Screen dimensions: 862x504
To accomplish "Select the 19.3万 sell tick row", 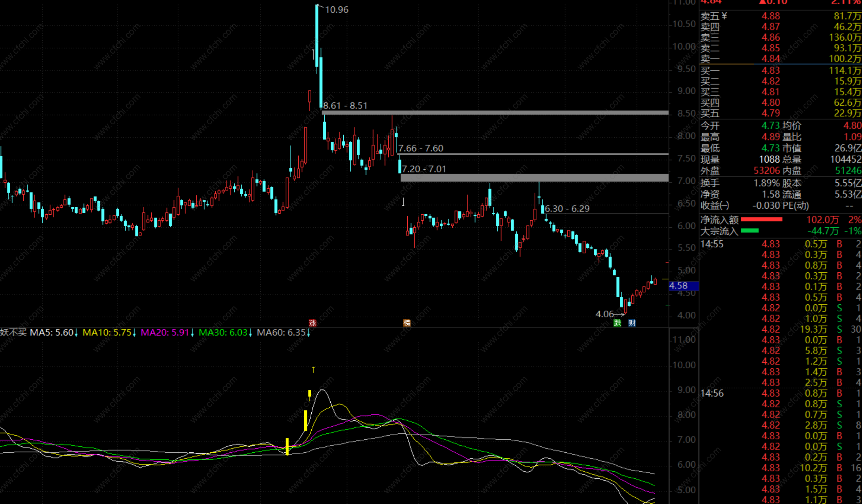I will pos(813,329).
